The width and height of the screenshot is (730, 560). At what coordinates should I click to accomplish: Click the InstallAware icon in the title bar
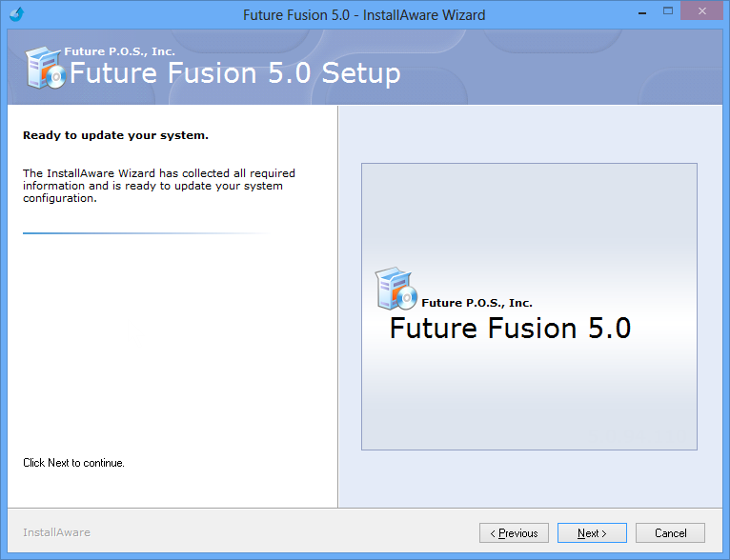16,14
